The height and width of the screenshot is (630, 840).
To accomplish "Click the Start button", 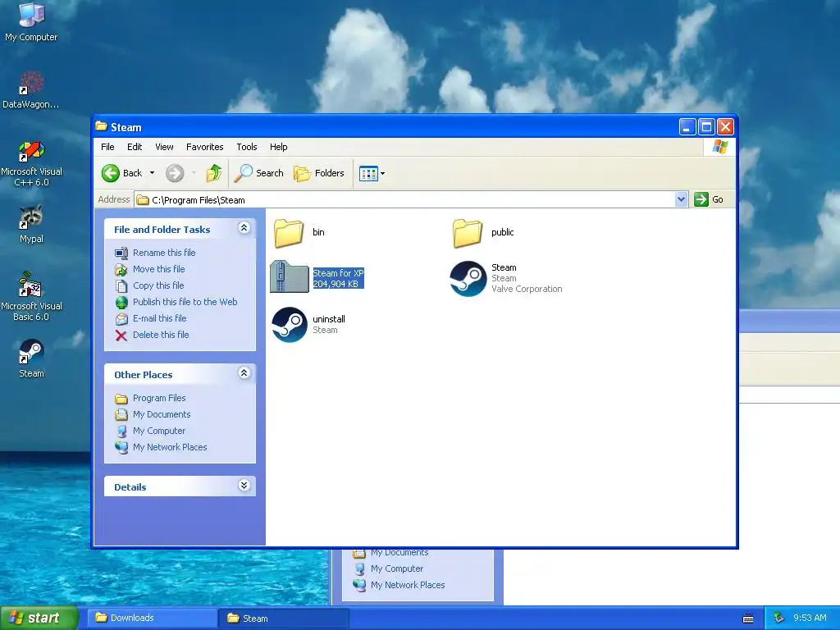I will [39, 618].
